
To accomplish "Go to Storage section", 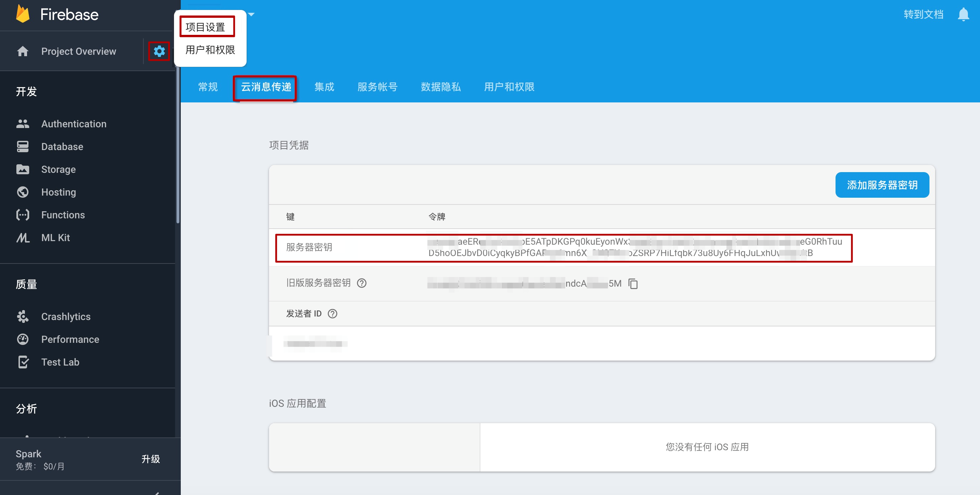I will tap(58, 169).
